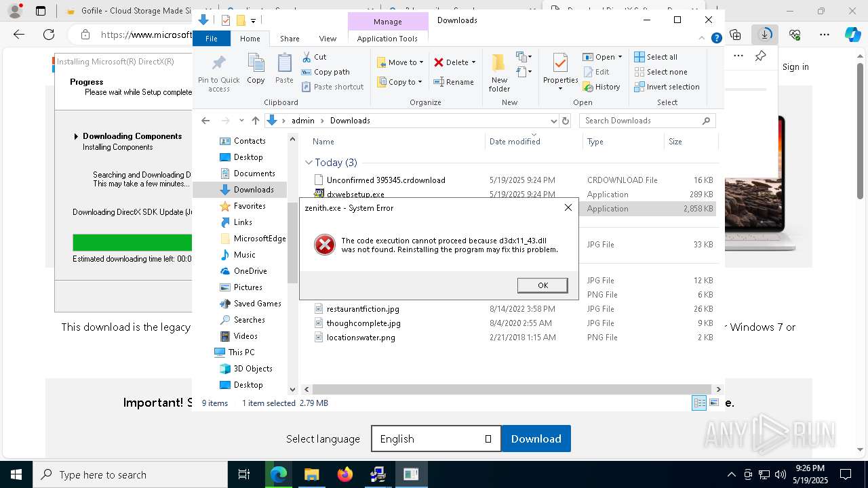Click the Refresh button in address bar
Viewport: 868px width, 488px height.
pos(566,121)
